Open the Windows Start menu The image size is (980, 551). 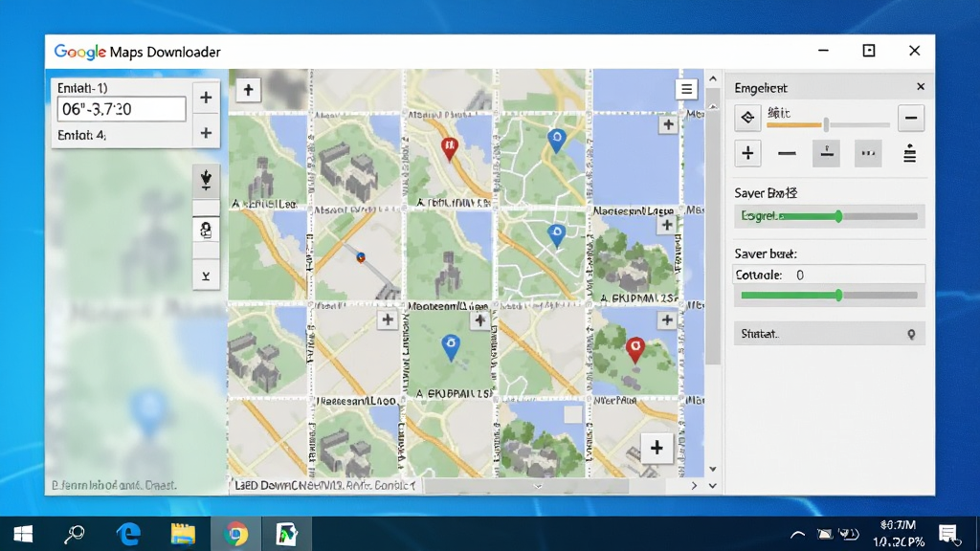(23, 534)
